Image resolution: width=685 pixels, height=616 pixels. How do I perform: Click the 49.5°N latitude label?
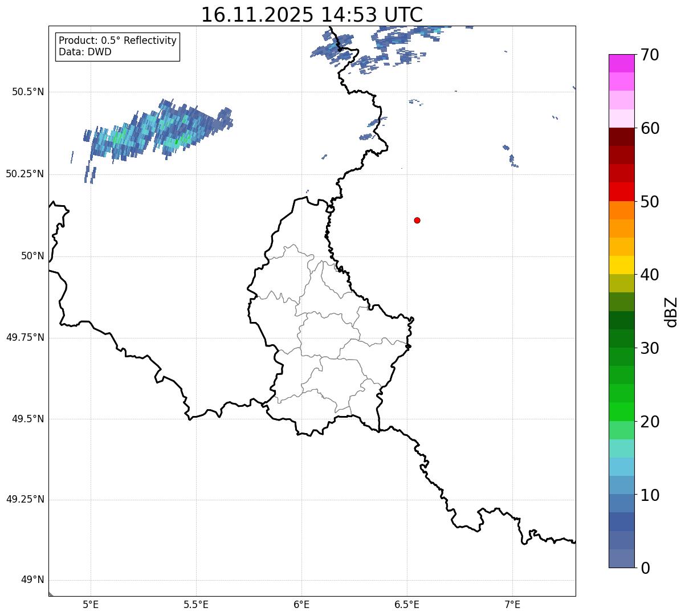28,419
